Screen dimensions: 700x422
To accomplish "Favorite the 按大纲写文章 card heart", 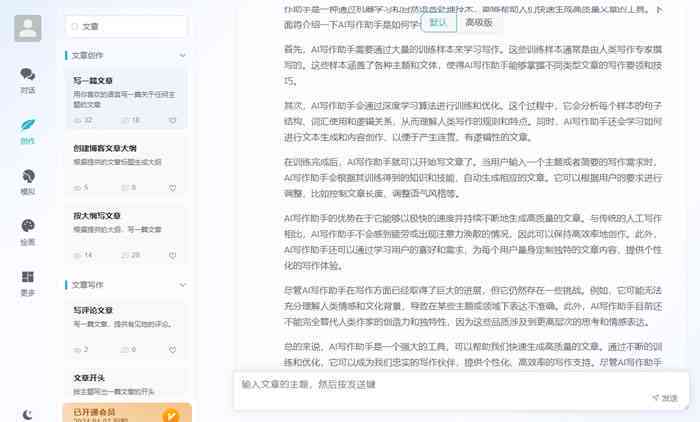I will tap(172, 255).
